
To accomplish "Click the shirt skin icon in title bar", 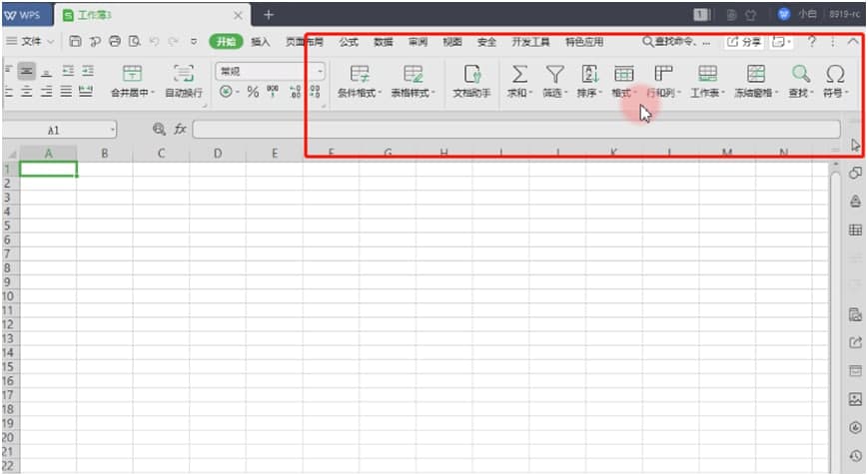I will (x=751, y=15).
